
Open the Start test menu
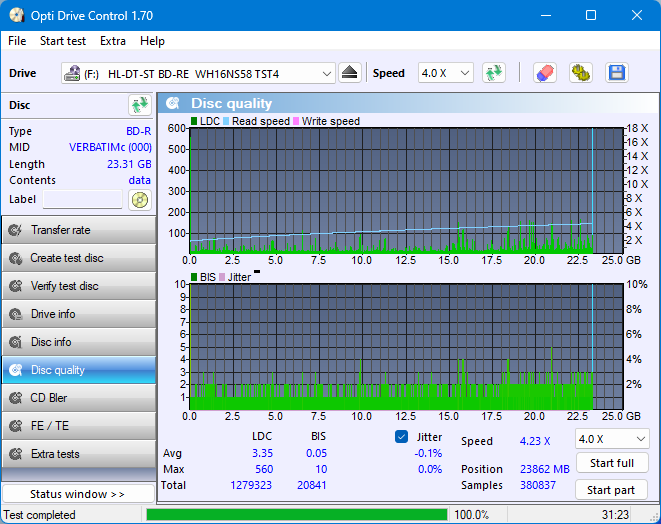(63, 41)
